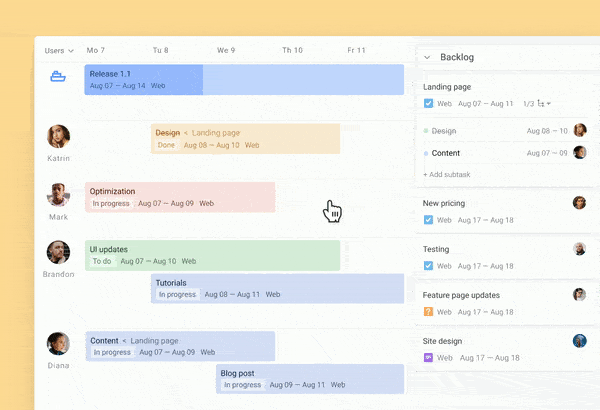
Task: Toggle the Landing page task checkbox
Action: [428, 103]
